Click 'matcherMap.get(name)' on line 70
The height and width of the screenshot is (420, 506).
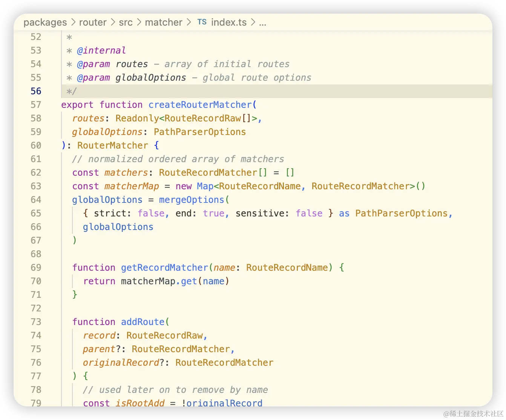(x=175, y=281)
